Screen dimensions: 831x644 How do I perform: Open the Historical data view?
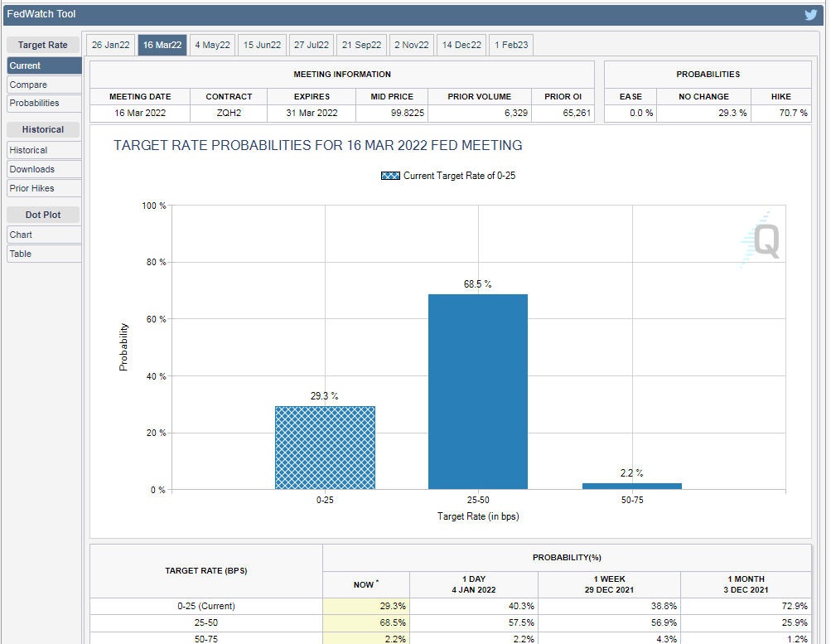click(29, 150)
